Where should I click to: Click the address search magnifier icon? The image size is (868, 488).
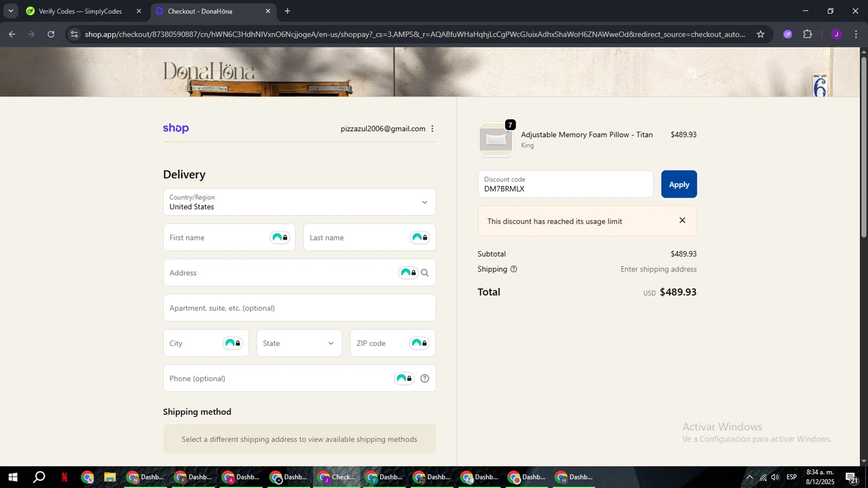[425, 273]
